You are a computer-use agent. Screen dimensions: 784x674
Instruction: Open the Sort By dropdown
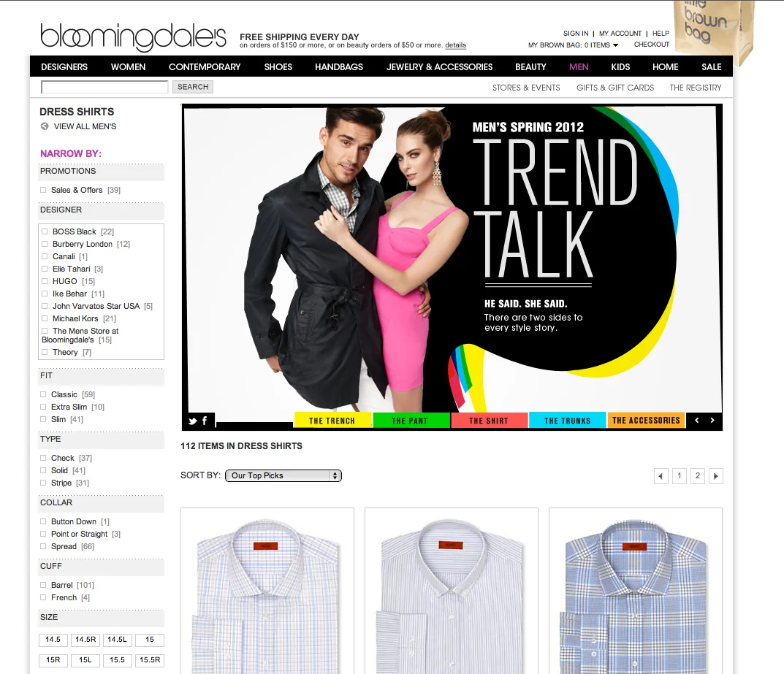283,475
